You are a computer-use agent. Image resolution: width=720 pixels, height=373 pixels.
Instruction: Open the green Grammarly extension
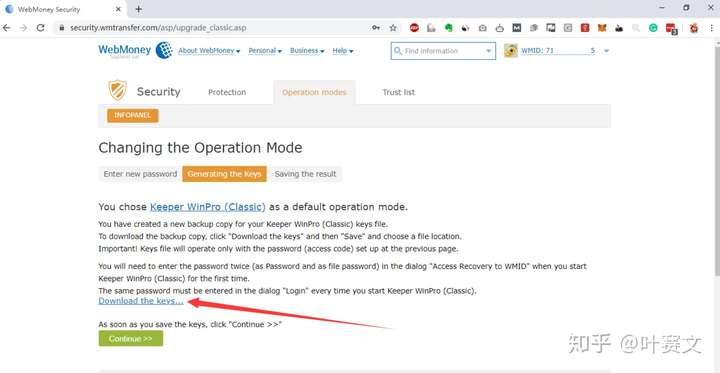click(653, 28)
